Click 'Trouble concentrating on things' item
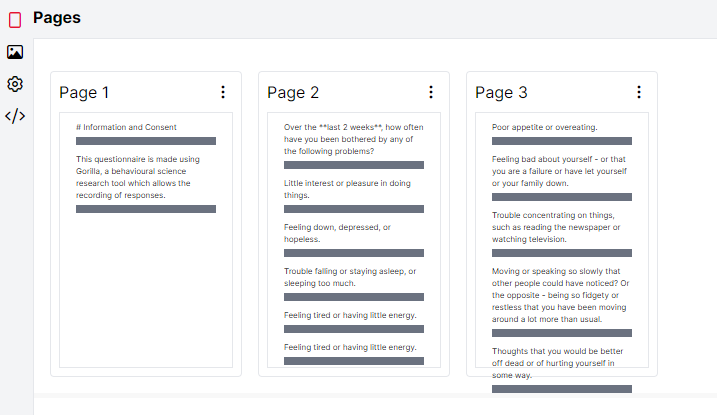This screenshot has height=415, width=717. click(x=556, y=227)
